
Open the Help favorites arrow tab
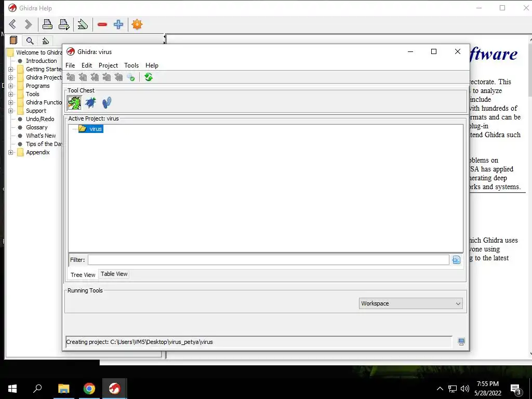pos(46,41)
